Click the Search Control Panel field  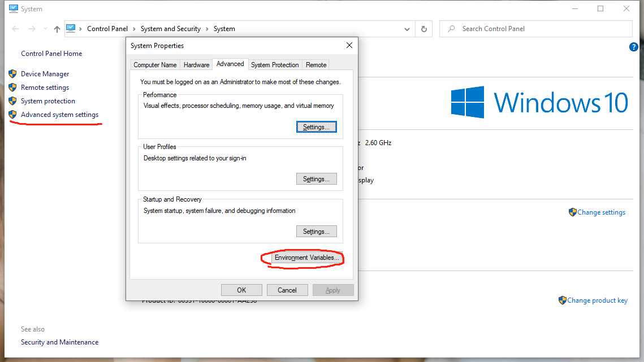tap(535, 29)
